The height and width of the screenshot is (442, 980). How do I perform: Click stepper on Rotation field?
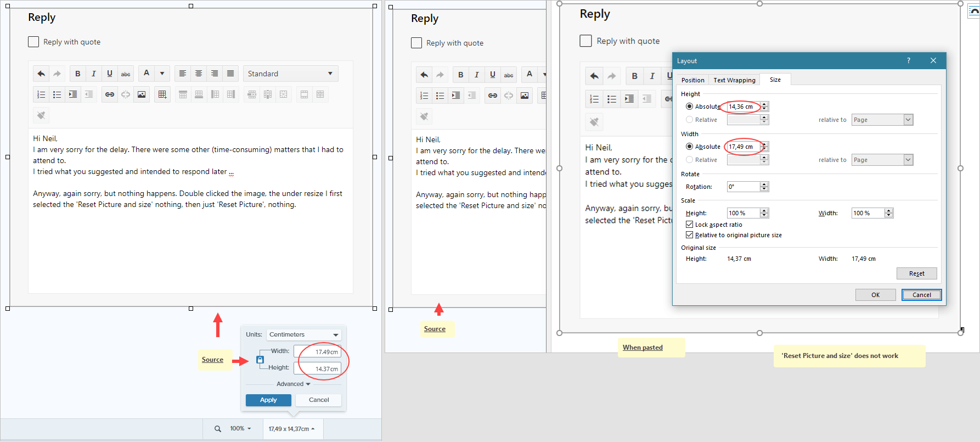pyautogui.click(x=764, y=187)
